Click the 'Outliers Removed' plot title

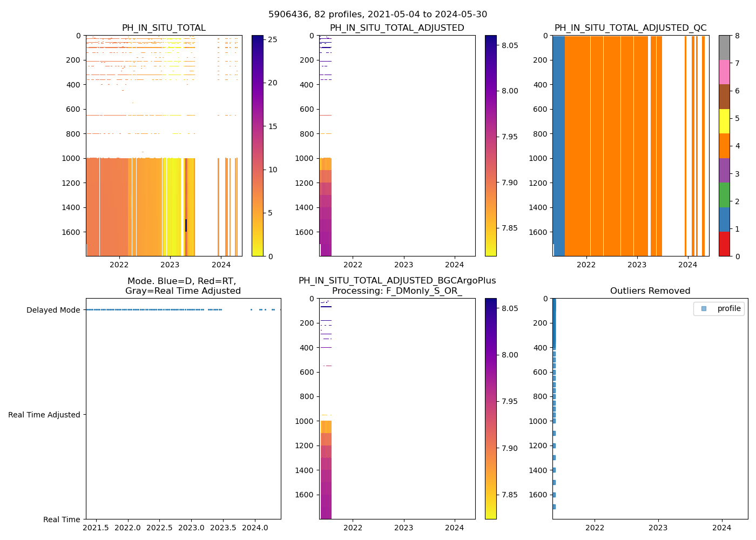click(x=650, y=291)
